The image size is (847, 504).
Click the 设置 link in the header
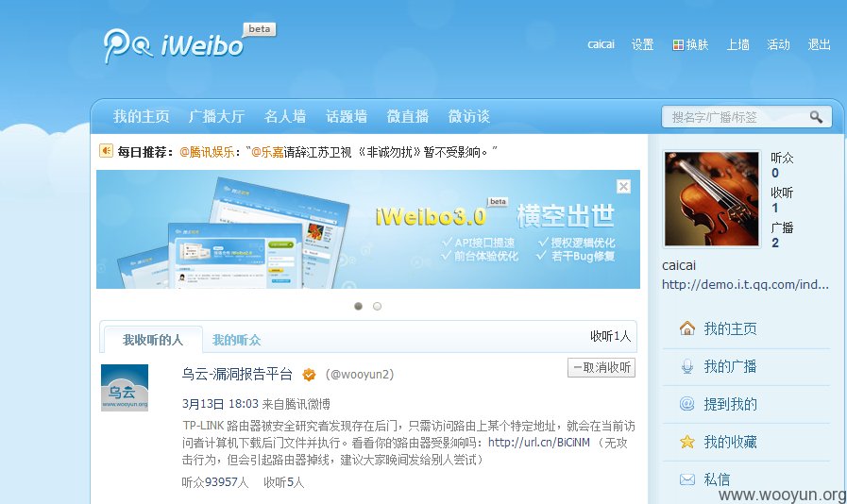point(643,45)
